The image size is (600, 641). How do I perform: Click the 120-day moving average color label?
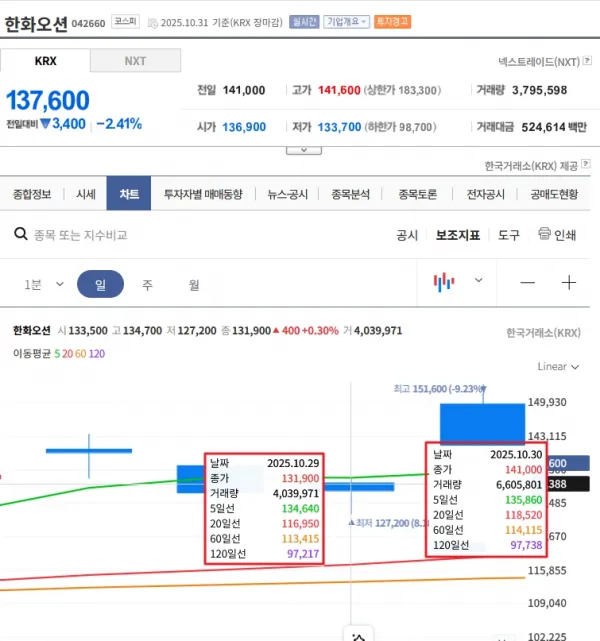(97, 353)
